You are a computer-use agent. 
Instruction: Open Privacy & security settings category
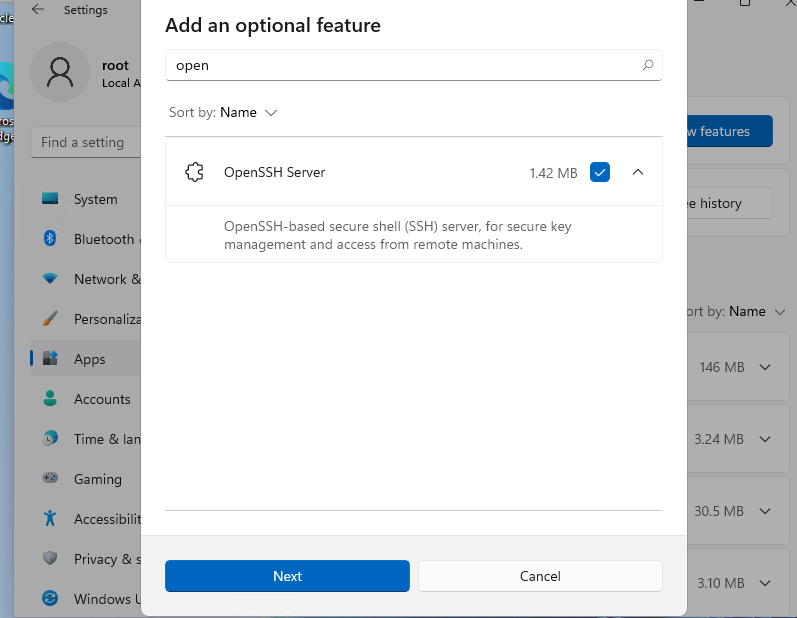point(85,559)
